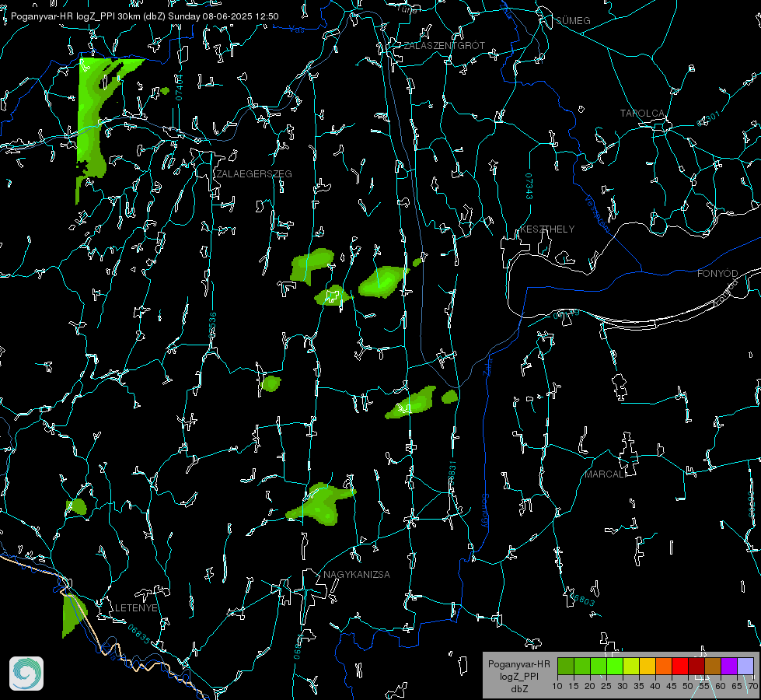Pick the dark green 10–15 dBZ swatch
The image size is (761, 700).
(566, 667)
